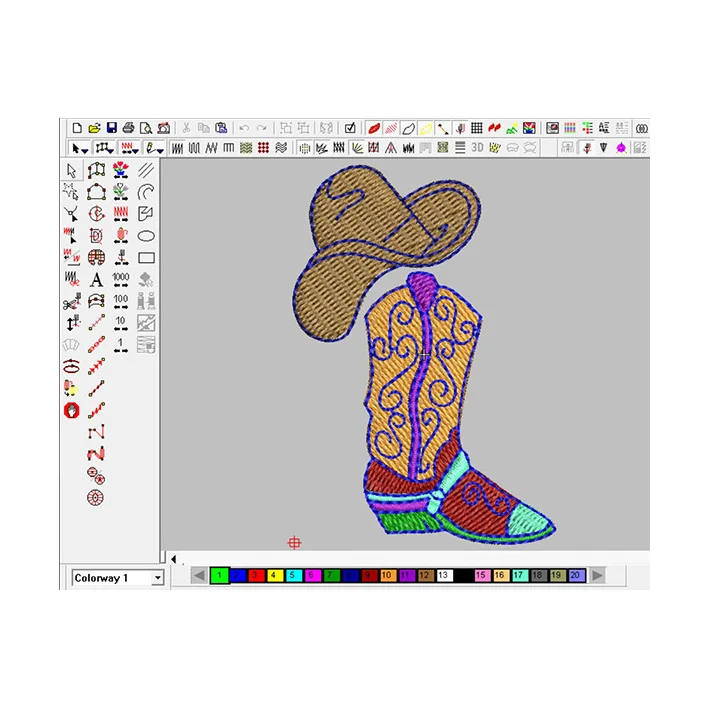Image resolution: width=709 pixels, height=709 pixels.
Task: Choose the wavy olive pattern fill stitch icon
Action: (x=246, y=148)
